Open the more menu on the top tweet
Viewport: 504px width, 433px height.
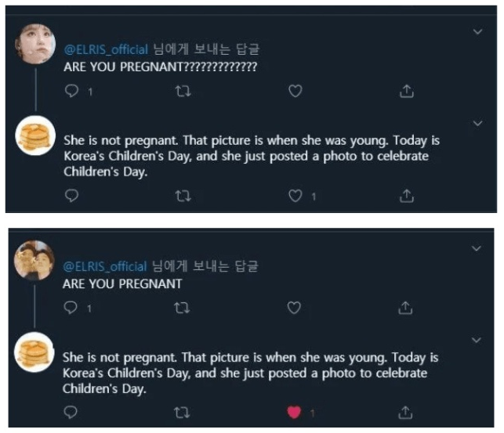(x=478, y=31)
